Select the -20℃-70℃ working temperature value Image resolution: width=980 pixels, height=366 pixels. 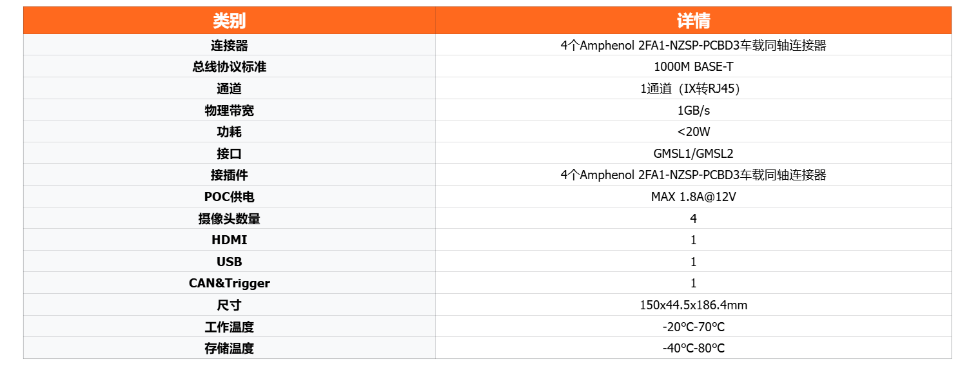coord(693,327)
